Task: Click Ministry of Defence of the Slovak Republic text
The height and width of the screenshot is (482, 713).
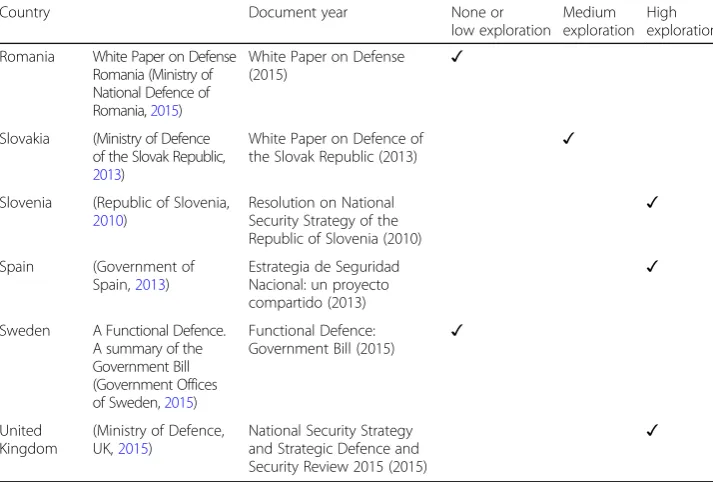Action: 159,157
